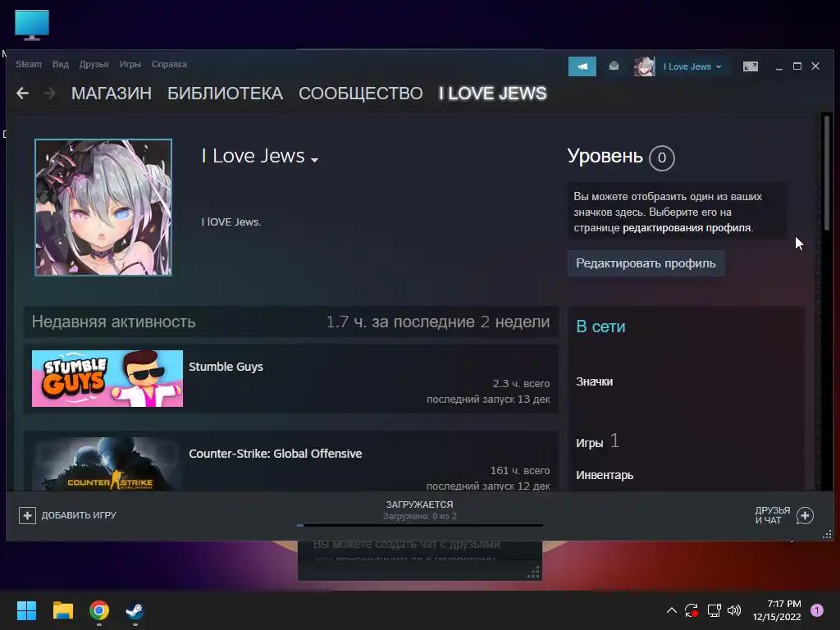
Task: Open the Справка menu
Action: tap(169, 64)
